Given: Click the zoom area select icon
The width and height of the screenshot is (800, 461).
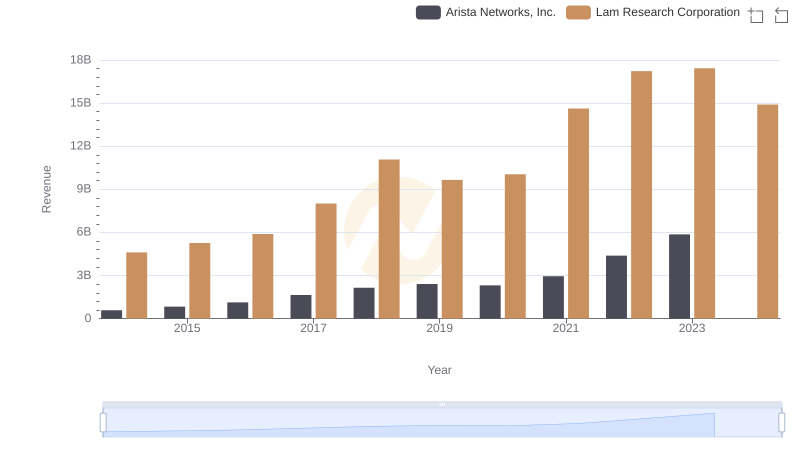Looking at the screenshot, I should click(756, 15).
